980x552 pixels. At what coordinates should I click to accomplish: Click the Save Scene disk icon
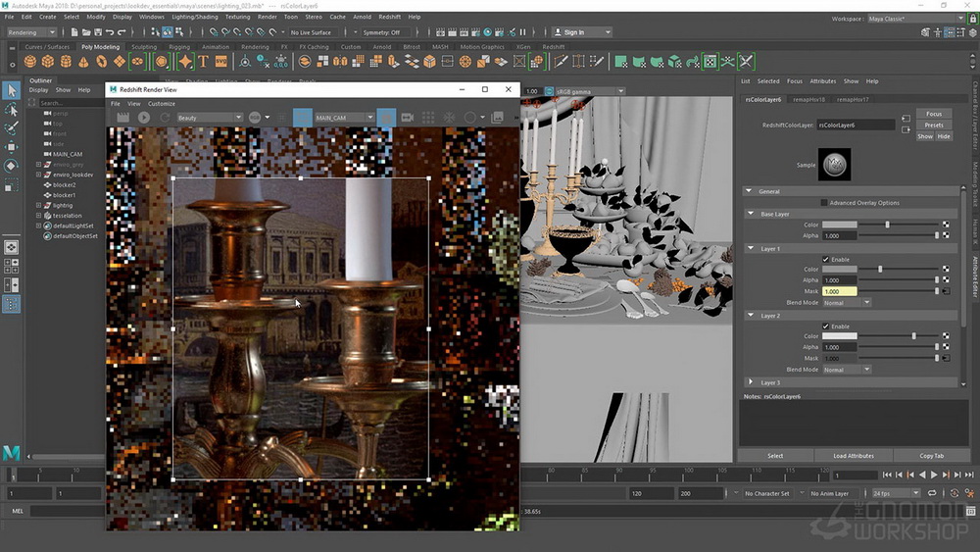coord(98,32)
